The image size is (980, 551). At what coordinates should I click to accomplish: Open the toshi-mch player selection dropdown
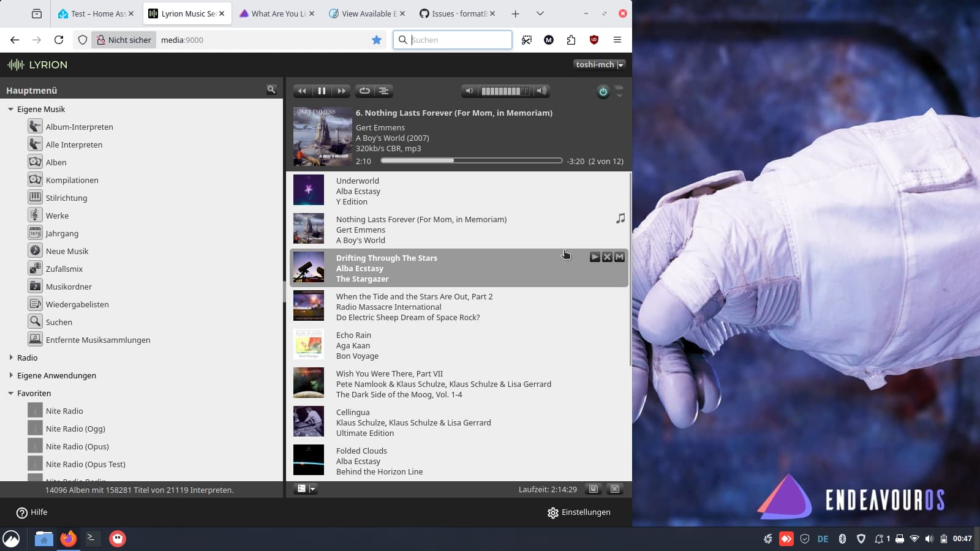pyautogui.click(x=600, y=64)
